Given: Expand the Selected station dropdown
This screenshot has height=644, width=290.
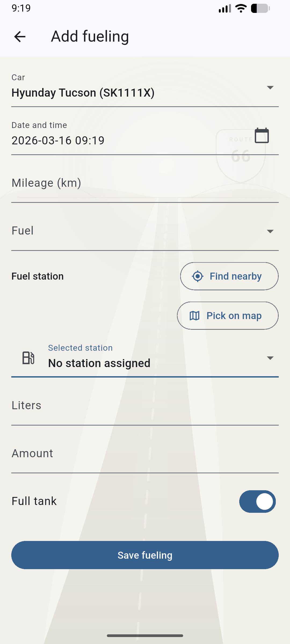Looking at the screenshot, I should [270, 358].
